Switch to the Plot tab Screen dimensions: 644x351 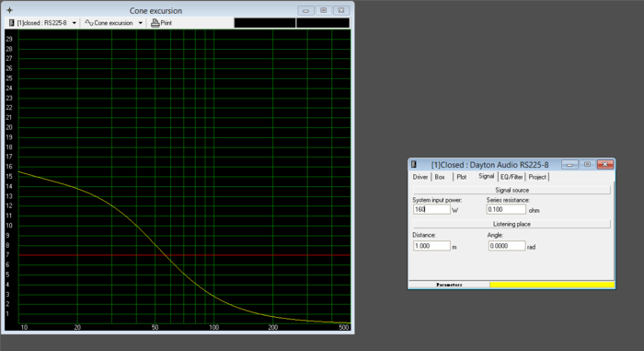click(462, 177)
